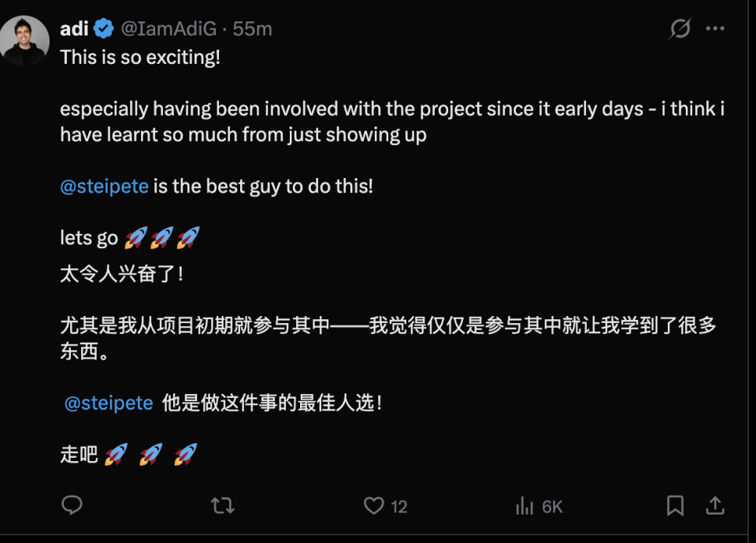
Task: Repost this tweet
Action: coord(223,506)
